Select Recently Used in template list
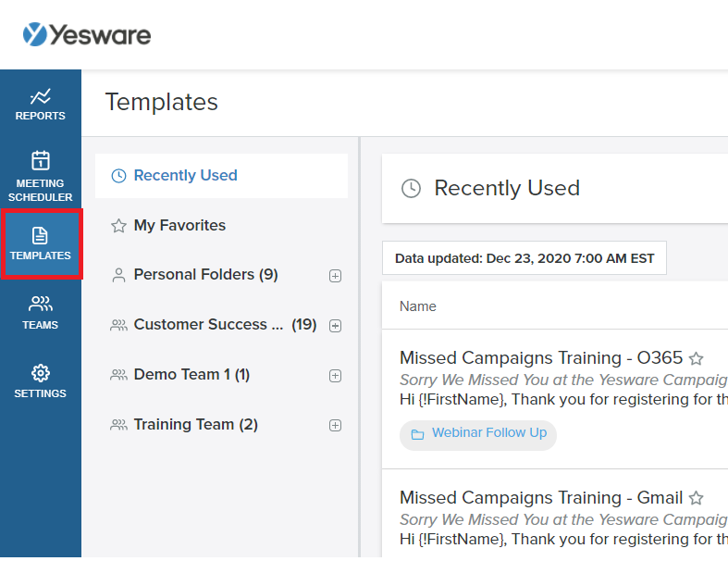This screenshot has height=561, width=728. [185, 176]
